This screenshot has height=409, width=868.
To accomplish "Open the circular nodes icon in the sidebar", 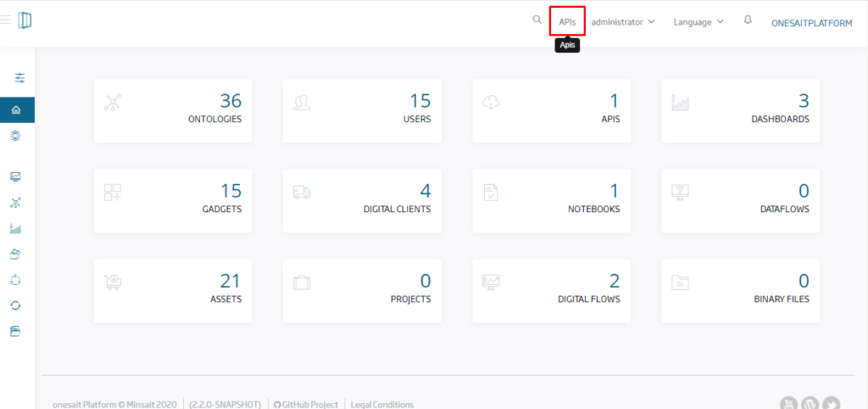I will tap(15, 280).
